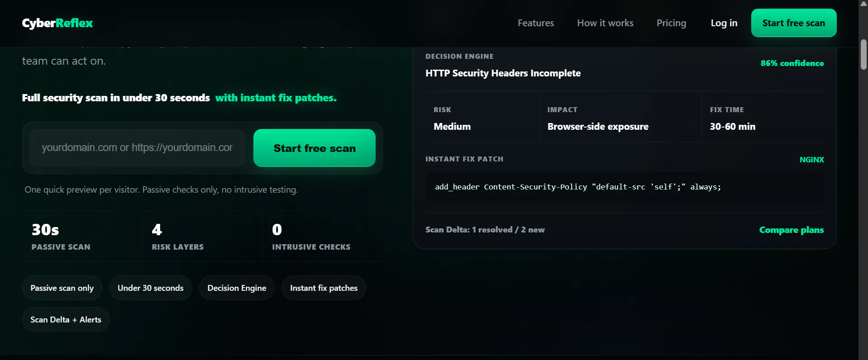Click the CyberReflex logo
The width and height of the screenshot is (868, 360).
[57, 23]
